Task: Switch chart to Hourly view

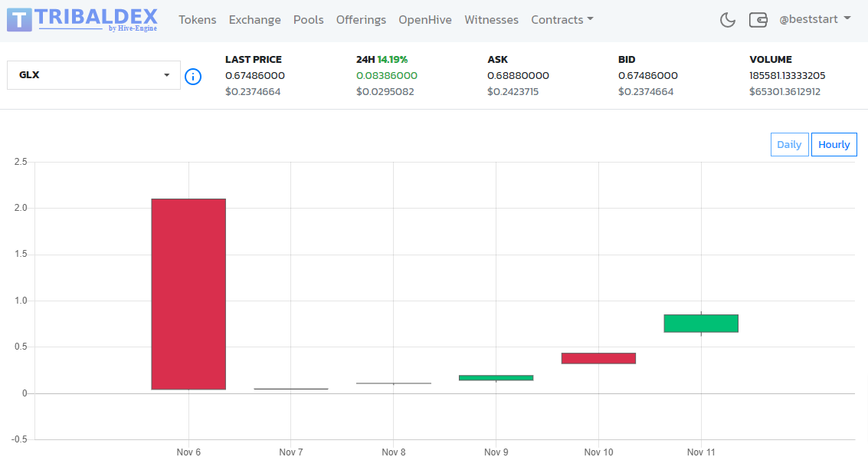Action: pyautogui.click(x=834, y=145)
